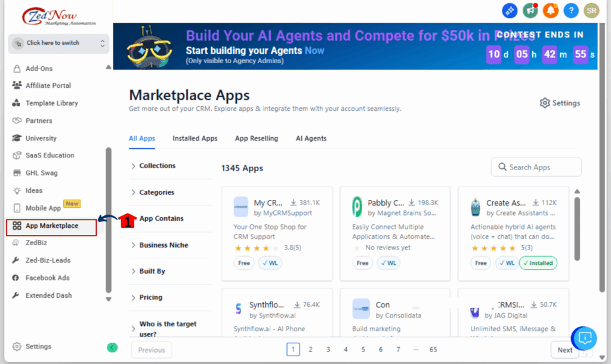The width and height of the screenshot is (611, 364).
Task: Switch to App Reselling tab
Action: tap(257, 138)
